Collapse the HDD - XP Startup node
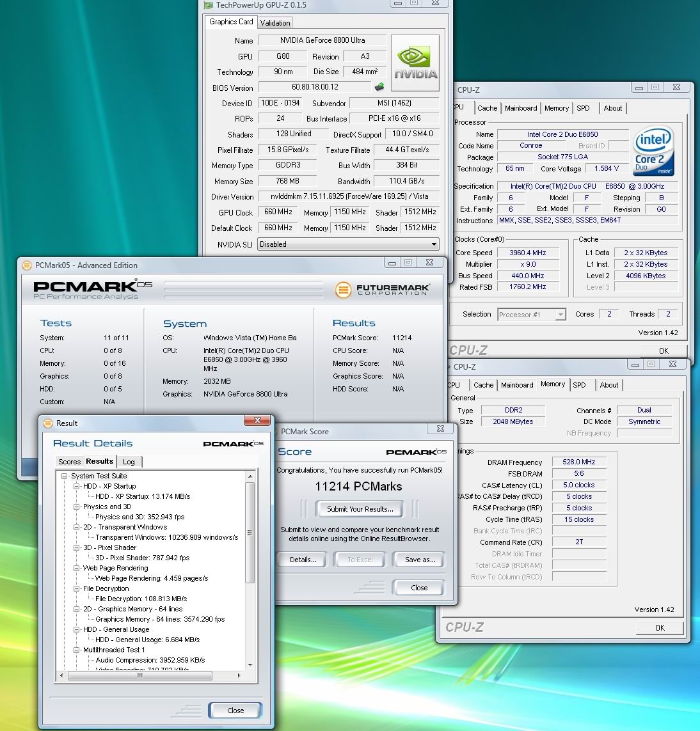Viewport: 700px width, 731px height. pyautogui.click(x=77, y=486)
